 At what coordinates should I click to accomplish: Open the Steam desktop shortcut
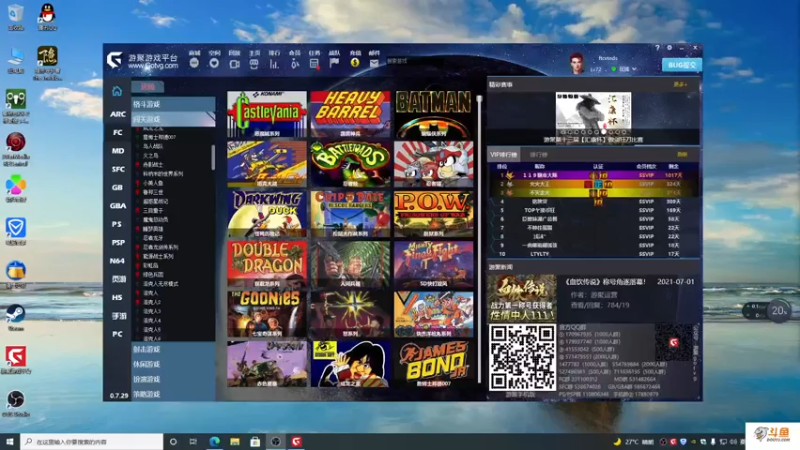[x=16, y=316]
